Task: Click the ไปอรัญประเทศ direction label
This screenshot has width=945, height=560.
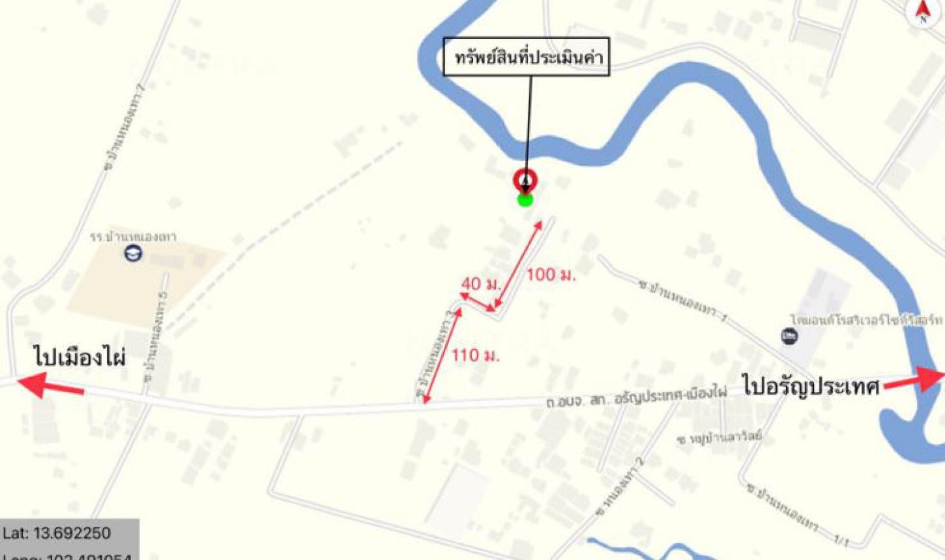Action: click(x=811, y=385)
